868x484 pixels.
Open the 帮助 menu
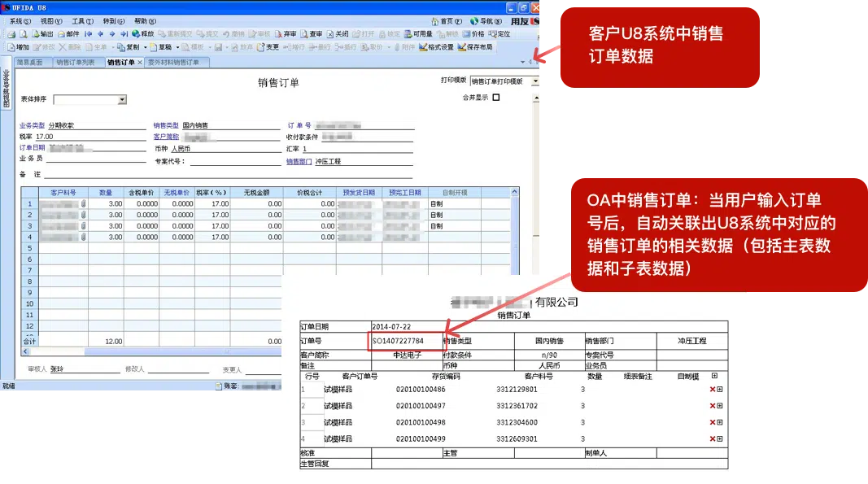click(145, 22)
